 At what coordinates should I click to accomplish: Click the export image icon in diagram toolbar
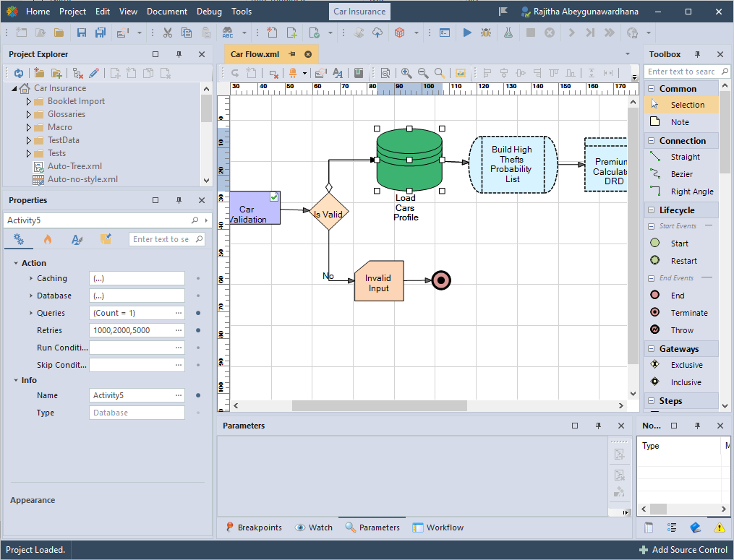click(x=460, y=73)
